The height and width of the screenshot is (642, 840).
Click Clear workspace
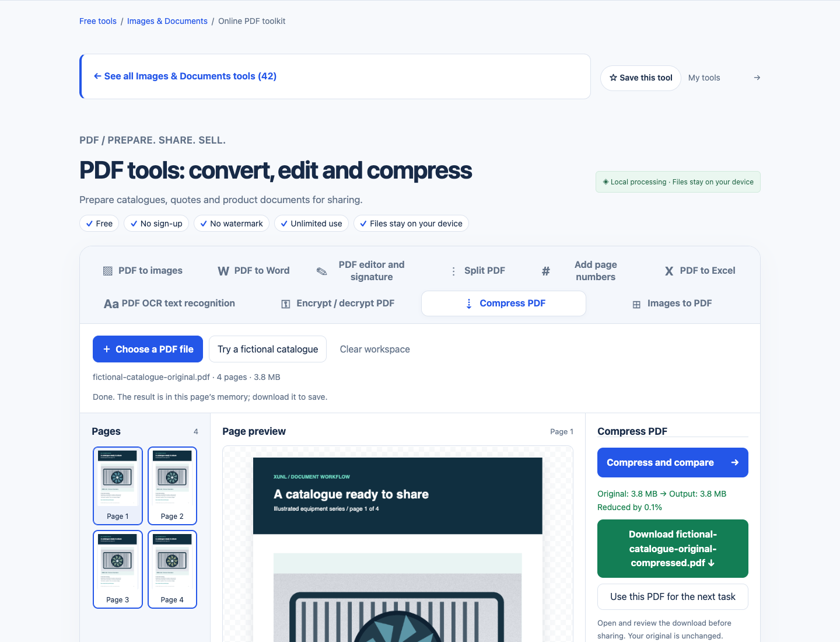click(375, 349)
